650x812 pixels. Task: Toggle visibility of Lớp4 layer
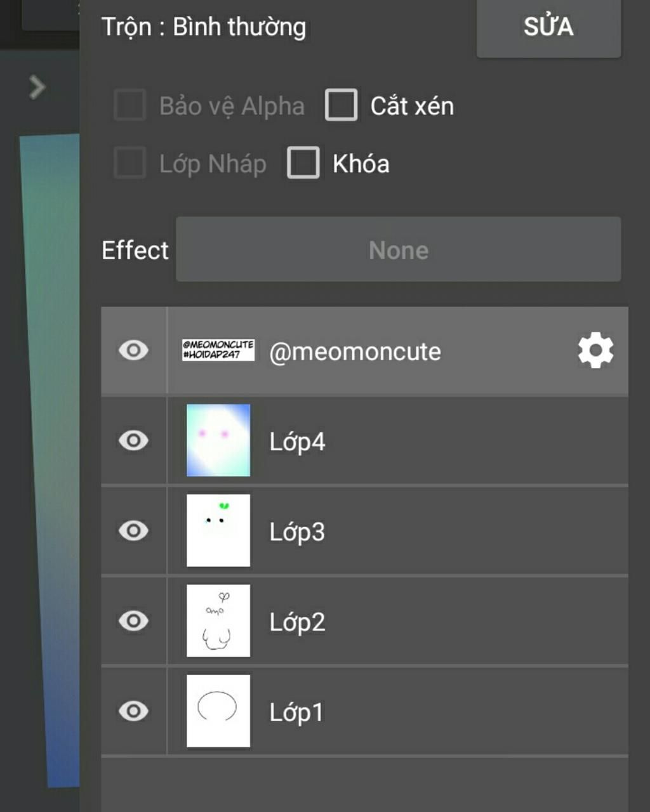tap(133, 440)
